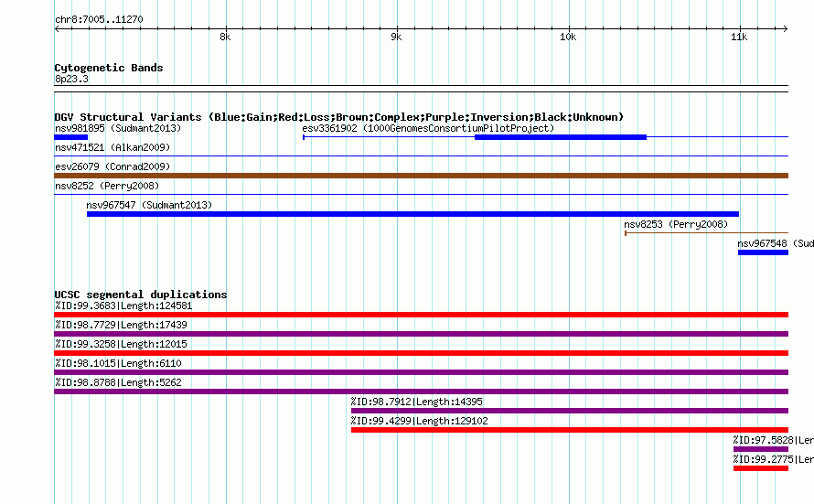
Task: Click the short red bar under %ID:99.2775
Action: [x=761, y=468]
